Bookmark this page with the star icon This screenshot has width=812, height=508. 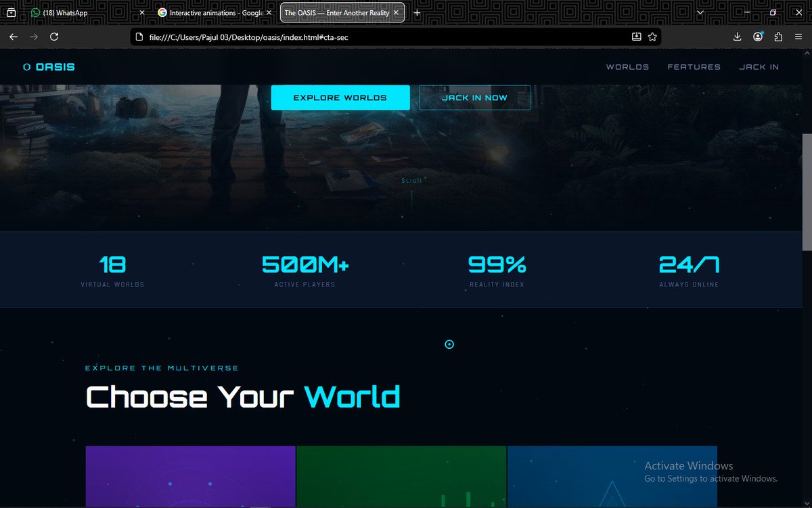652,37
